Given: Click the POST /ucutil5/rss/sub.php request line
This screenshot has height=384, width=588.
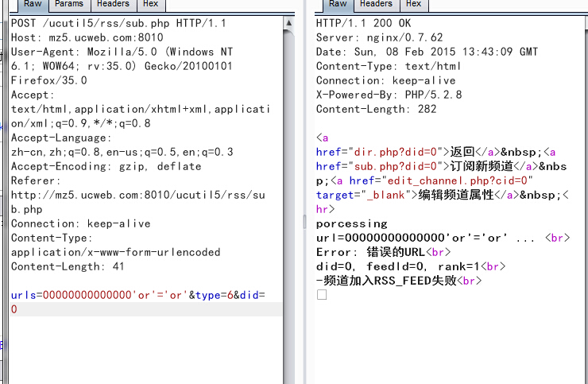Looking at the screenshot, I should click(118, 23).
